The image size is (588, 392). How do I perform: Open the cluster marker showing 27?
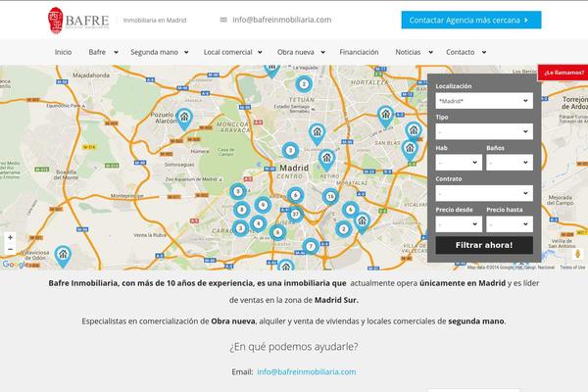click(x=296, y=215)
